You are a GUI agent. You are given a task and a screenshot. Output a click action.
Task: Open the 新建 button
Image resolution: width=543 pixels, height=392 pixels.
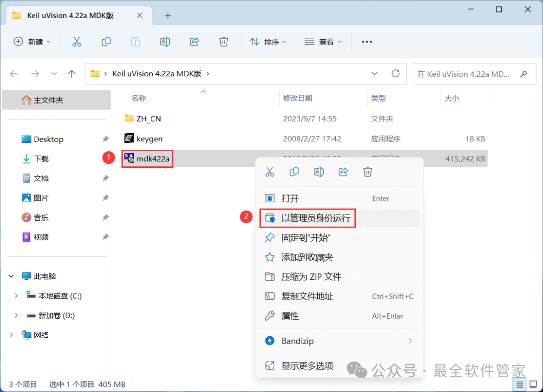pyautogui.click(x=32, y=42)
